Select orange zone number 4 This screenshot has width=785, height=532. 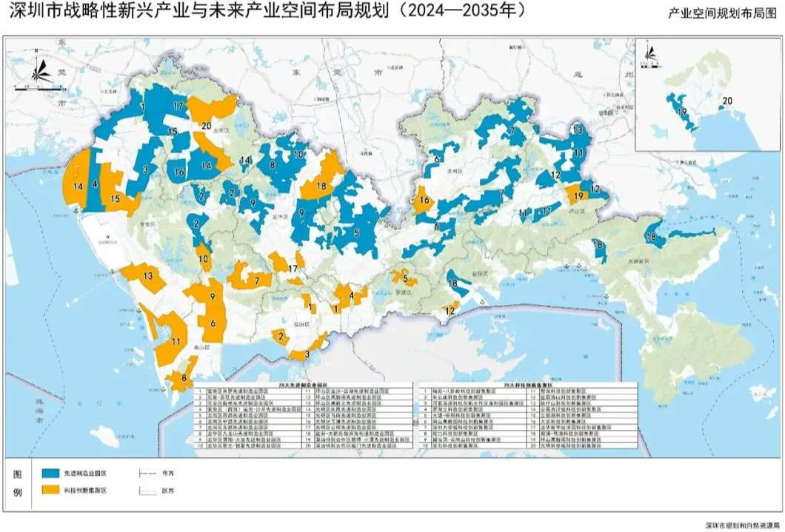[352, 295]
